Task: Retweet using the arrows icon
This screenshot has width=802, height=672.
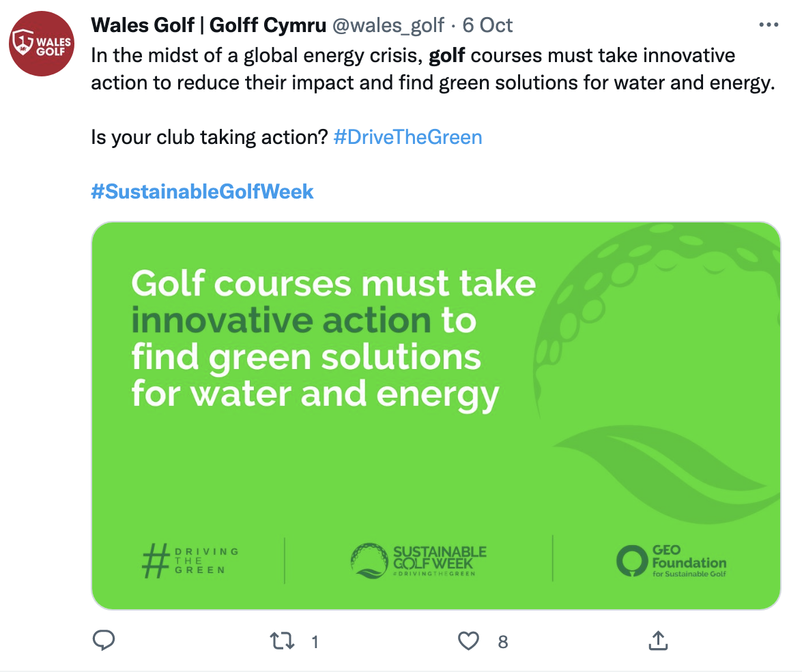Action: click(x=282, y=641)
